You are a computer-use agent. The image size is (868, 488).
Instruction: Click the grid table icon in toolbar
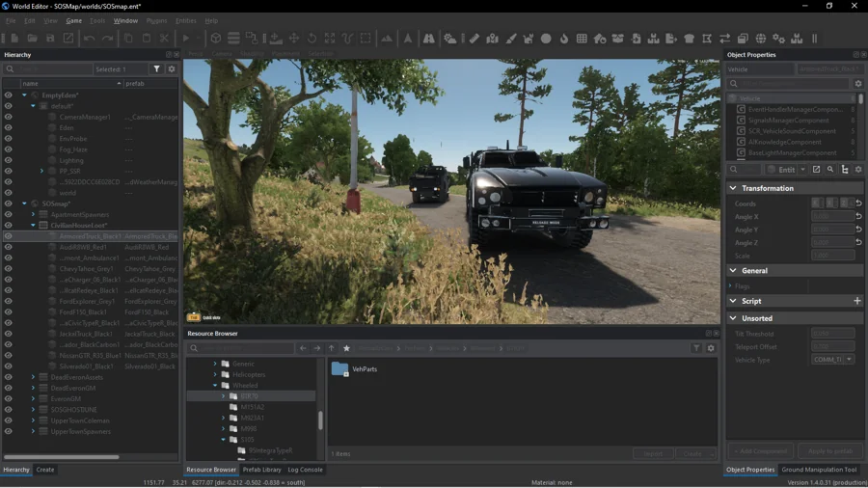pyautogui.click(x=582, y=39)
